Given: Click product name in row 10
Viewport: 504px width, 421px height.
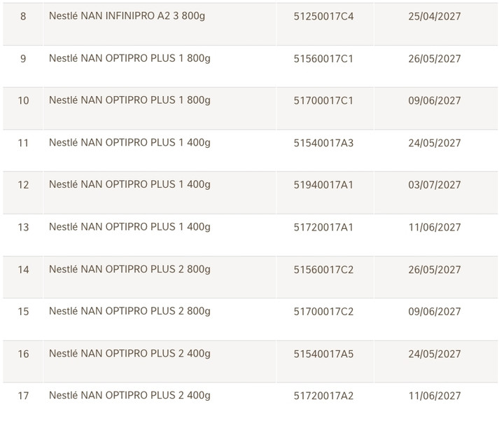Looking at the screenshot, I should click(129, 100).
